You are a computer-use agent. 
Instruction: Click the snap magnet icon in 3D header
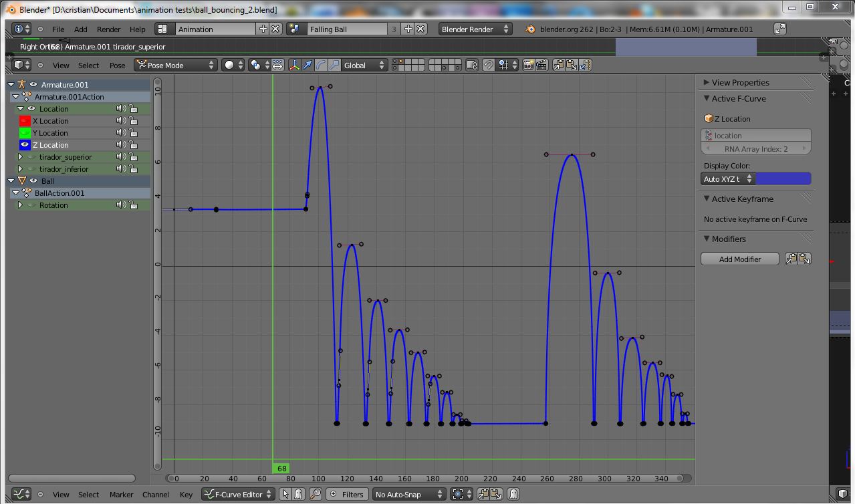(489, 65)
